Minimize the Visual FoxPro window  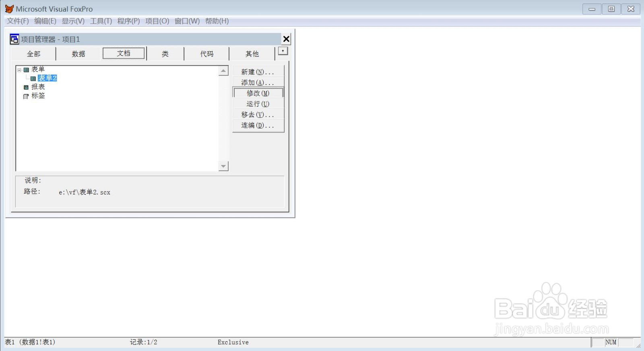[x=592, y=9]
